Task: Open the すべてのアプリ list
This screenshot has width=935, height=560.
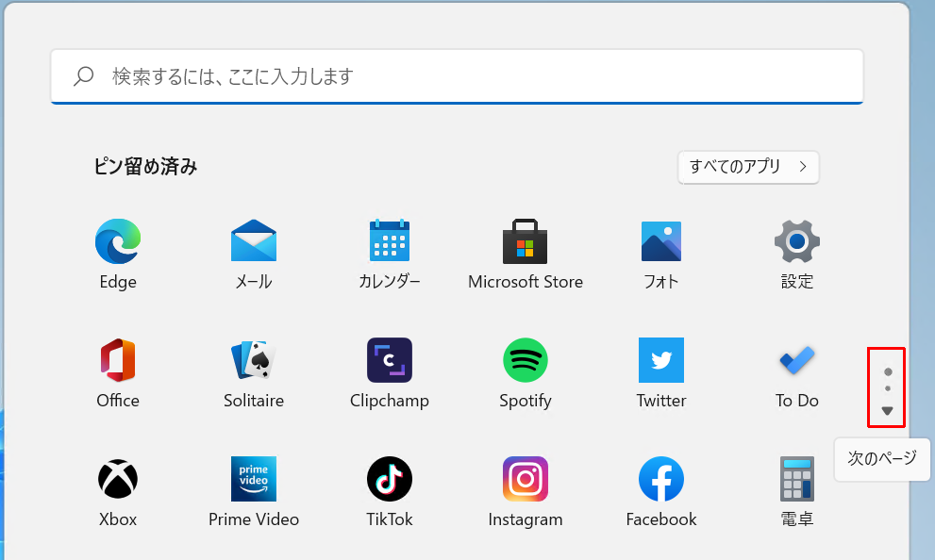Action: (747, 167)
